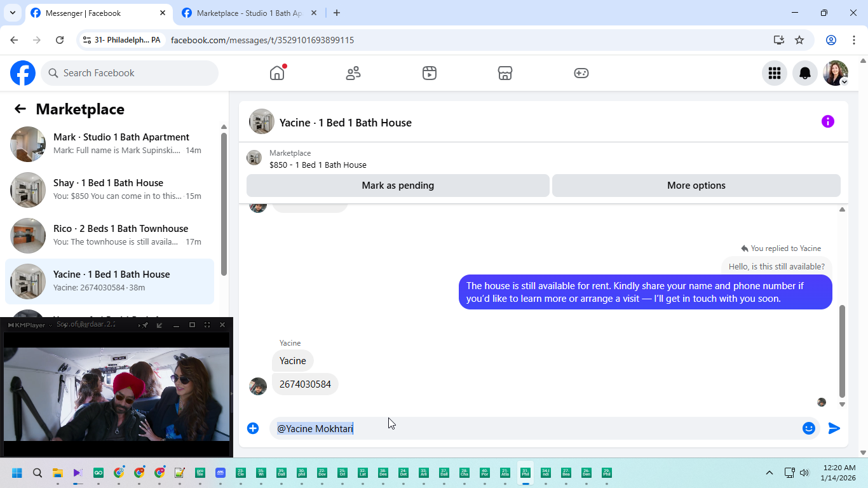Click the KMPlayer video frame
868x488 pixels.
point(117,394)
